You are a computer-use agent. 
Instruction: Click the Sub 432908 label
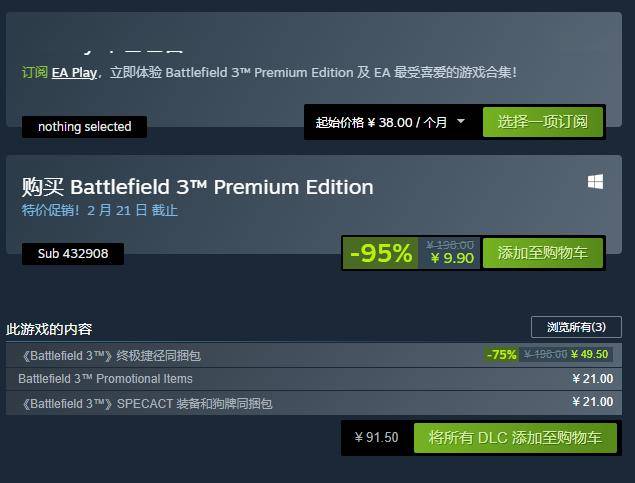click(x=73, y=254)
